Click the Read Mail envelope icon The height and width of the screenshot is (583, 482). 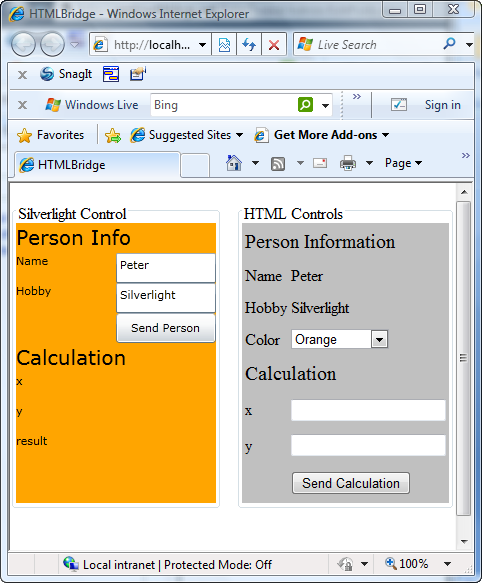point(320,163)
